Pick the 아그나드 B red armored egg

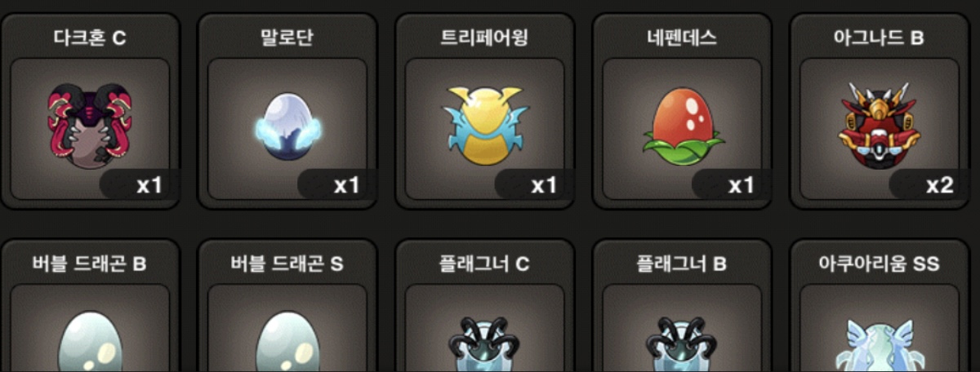coord(880,123)
